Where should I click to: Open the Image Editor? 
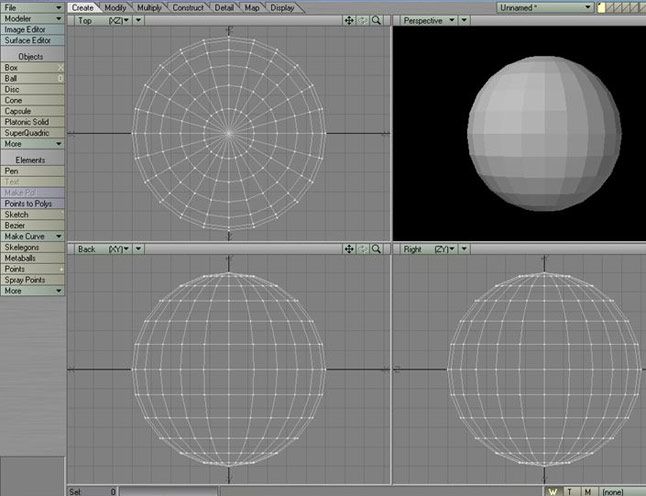point(33,29)
